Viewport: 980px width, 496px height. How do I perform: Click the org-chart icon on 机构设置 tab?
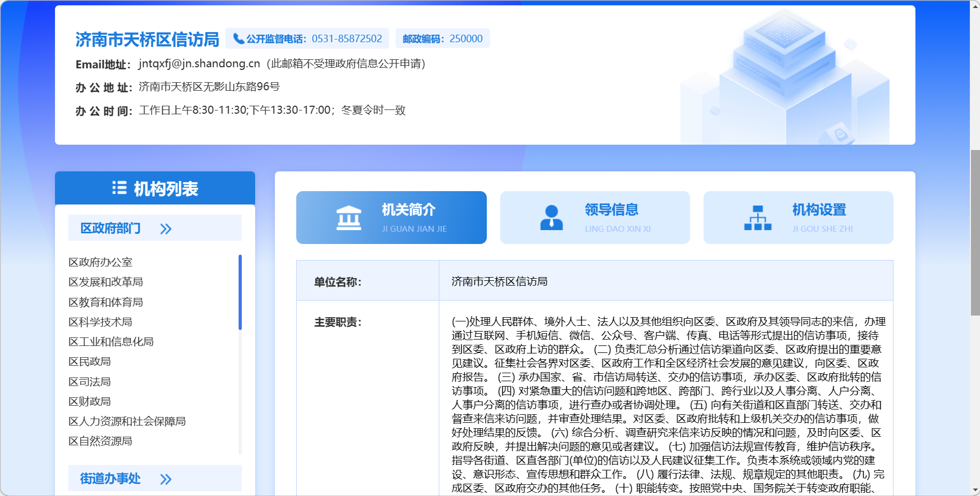[x=758, y=218]
